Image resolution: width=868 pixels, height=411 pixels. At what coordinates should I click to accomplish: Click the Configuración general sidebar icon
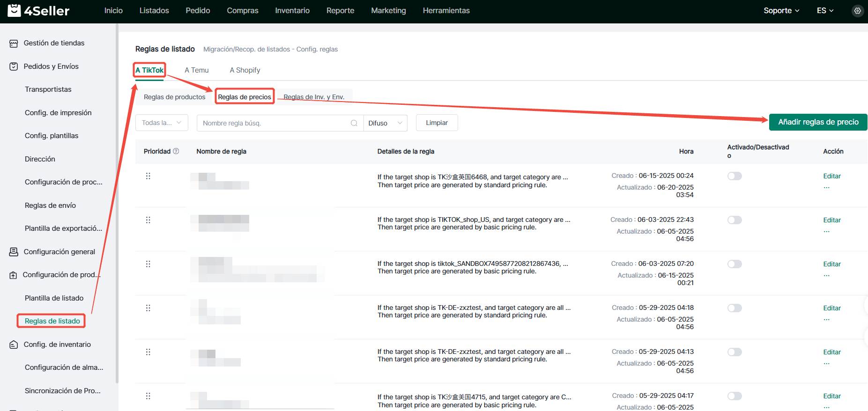(14, 252)
